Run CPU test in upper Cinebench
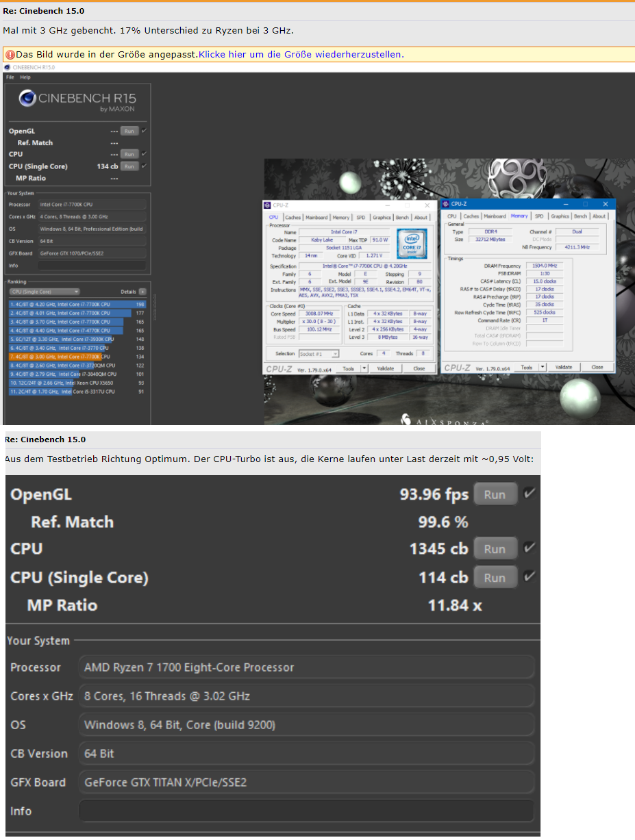Screen dimensions: 635x840 (x=129, y=154)
